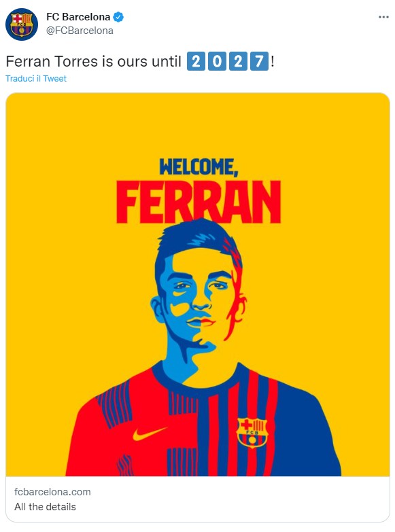The width and height of the screenshot is (395, 532).
Task: Click the Nike swoosh on the shirt
Action: [x=150, y=433]
